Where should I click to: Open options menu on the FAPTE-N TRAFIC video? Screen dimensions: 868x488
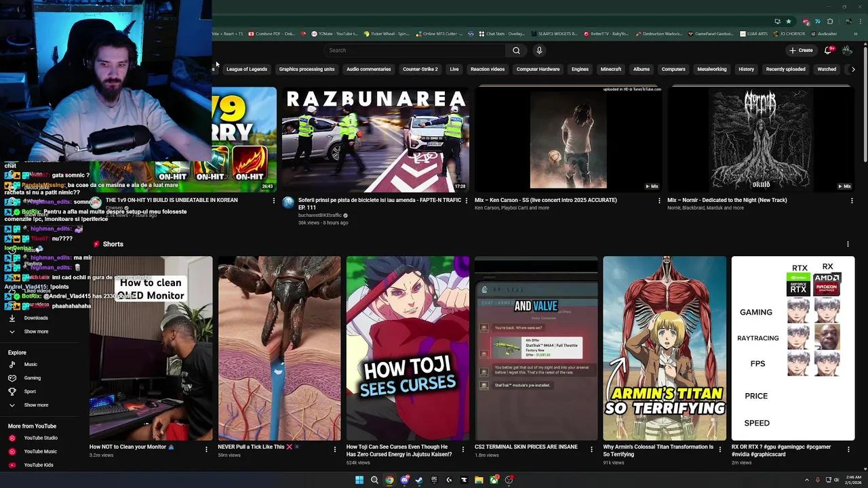point(467,200)
